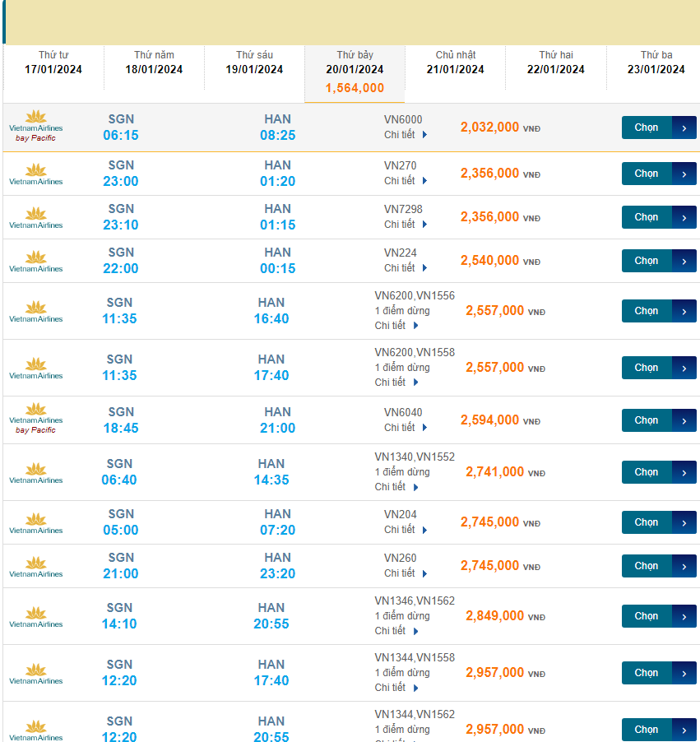The image size is (700, 742).
Task: Open the Thứ ba 23/01/2024 date tab
Action: 656,63
